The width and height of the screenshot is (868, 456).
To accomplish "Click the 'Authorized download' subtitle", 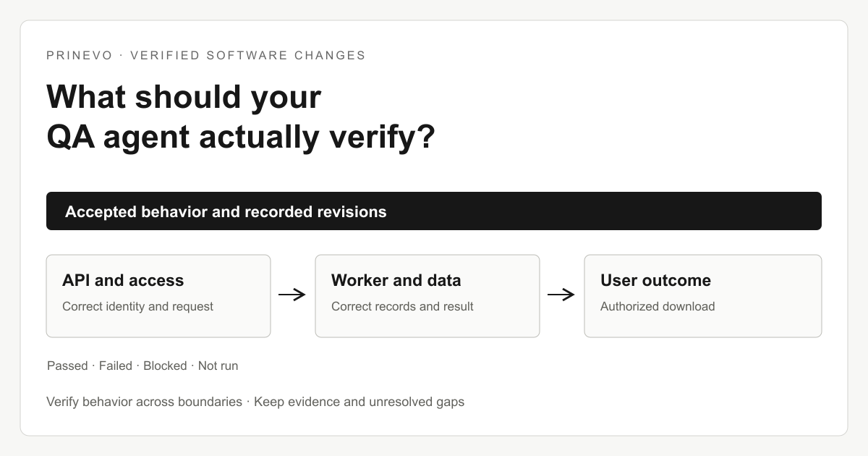I will [658, 306].
